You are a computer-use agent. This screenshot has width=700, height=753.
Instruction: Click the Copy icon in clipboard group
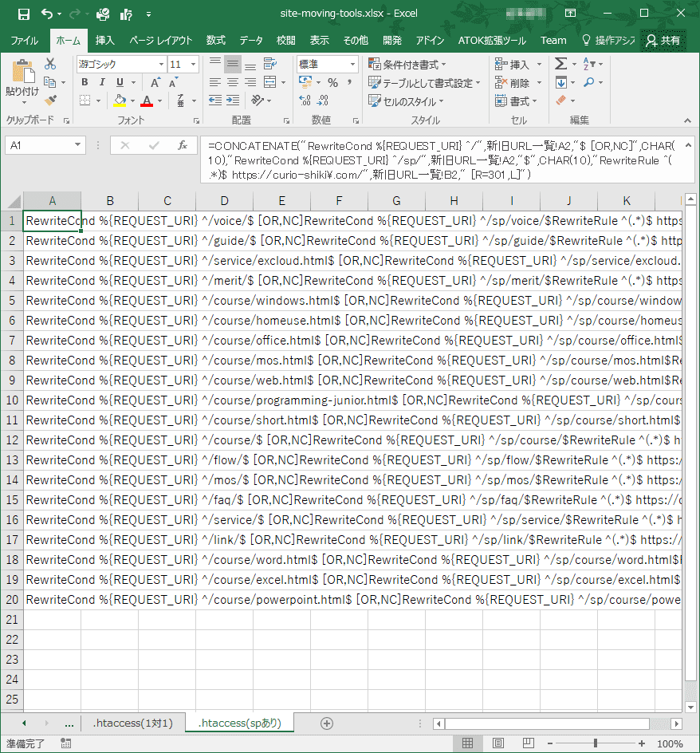[x=49, y=82]
